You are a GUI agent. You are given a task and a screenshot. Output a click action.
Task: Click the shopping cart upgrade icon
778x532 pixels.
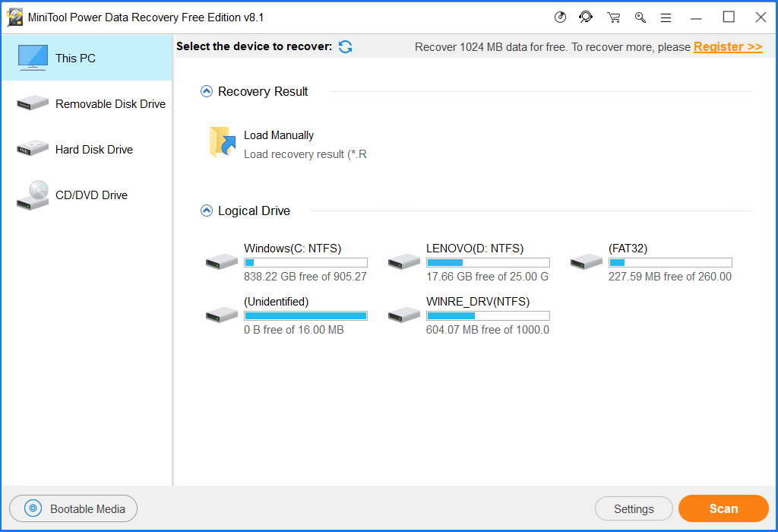(x=614, y=17)
